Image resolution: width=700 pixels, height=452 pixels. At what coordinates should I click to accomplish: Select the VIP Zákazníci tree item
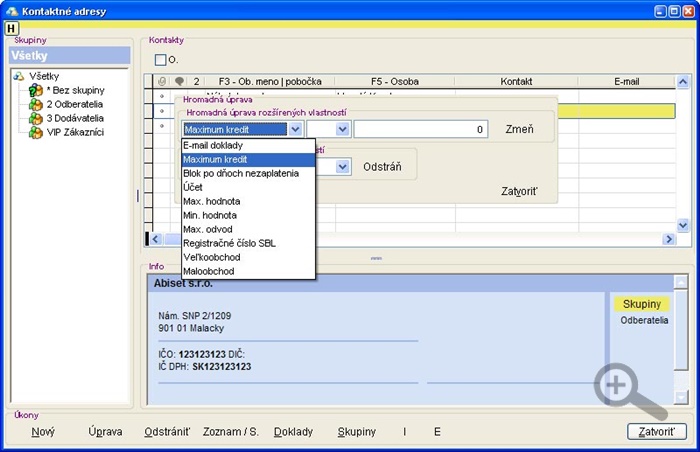pos(75,132)
